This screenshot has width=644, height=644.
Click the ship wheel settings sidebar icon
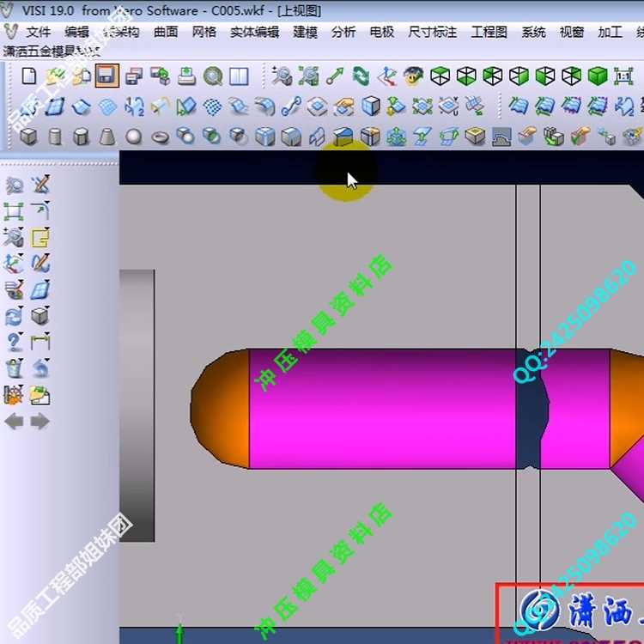(14, 395)
